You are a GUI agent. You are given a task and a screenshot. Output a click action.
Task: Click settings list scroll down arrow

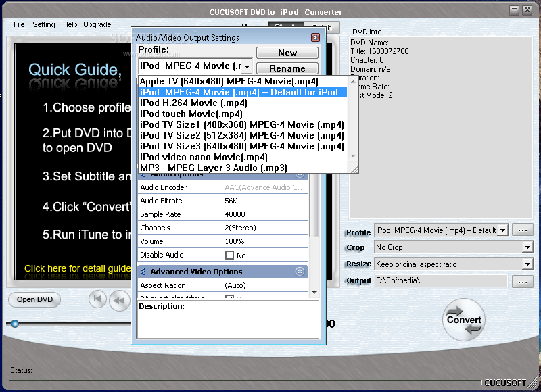314,293
